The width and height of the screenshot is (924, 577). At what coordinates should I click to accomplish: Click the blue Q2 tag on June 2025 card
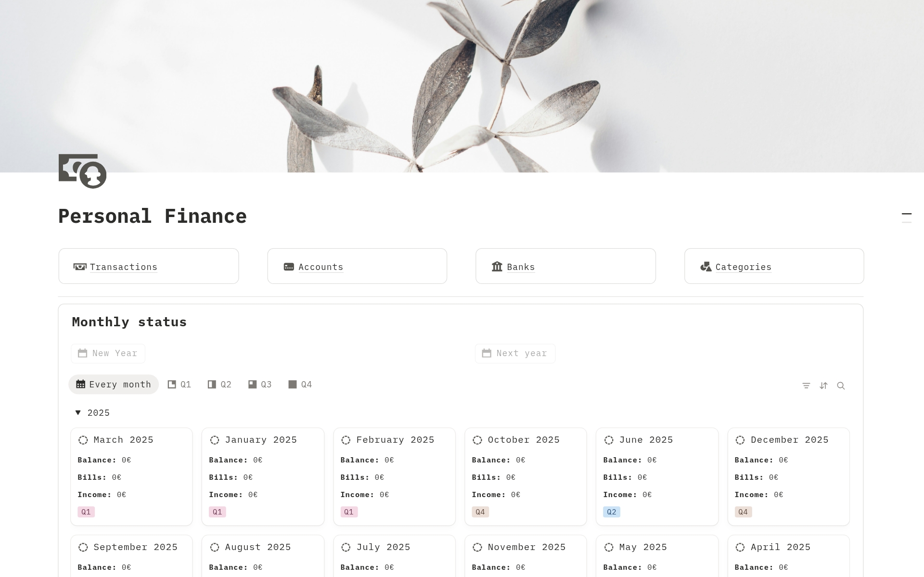pos(612,512)
